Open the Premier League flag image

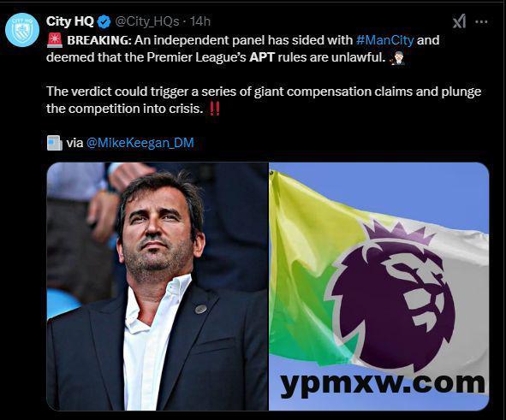coord(378,287)
